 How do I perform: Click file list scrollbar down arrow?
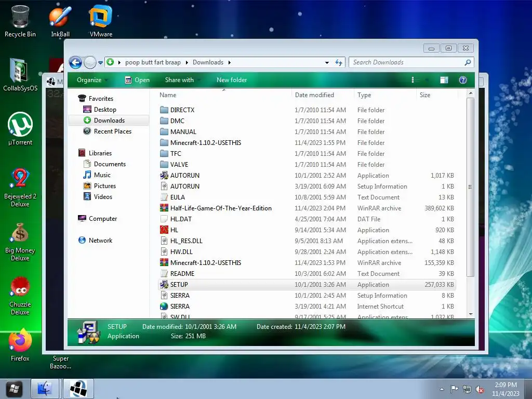[x=471, y=314]
